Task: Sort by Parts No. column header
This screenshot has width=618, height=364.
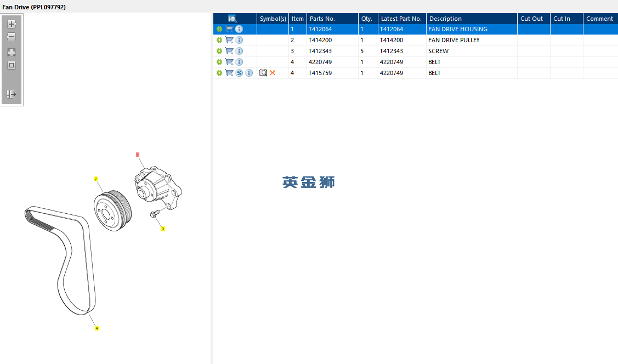Action: coord(332,19)
